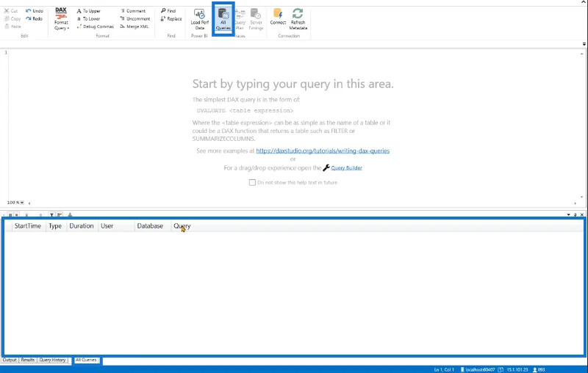Click Merge XML in the ribbon
The image size is (588, 373).
(135, 26)
